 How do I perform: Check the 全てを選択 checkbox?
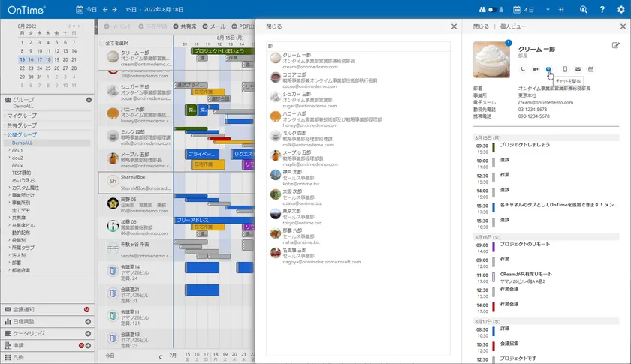coord(102,43)
